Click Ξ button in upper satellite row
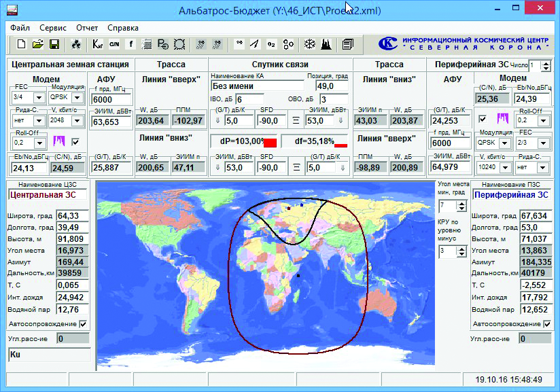560x392 pixels. pyautogui.click(x=296, y=121)
